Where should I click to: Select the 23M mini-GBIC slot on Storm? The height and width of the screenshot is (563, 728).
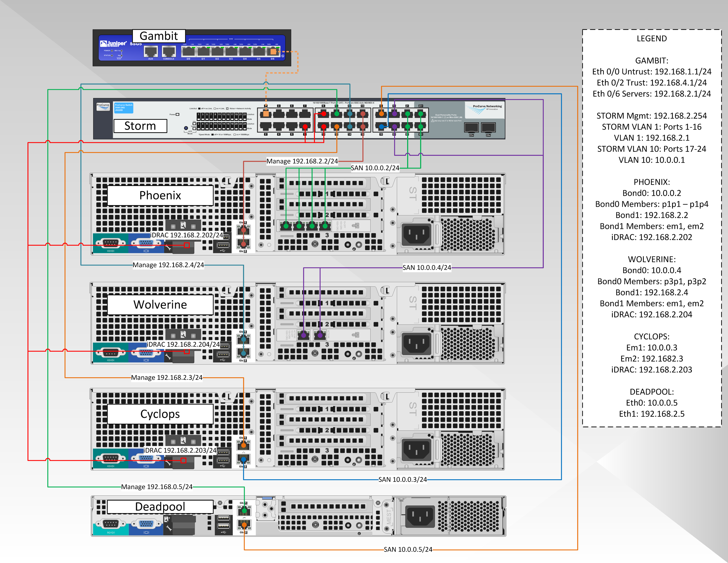[x=471, y=127]
